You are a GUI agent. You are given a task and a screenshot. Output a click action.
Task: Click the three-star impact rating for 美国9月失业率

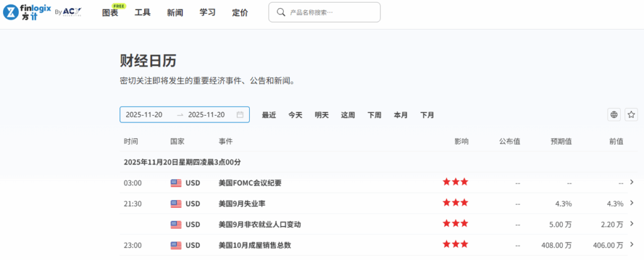[x=455, y=203]
